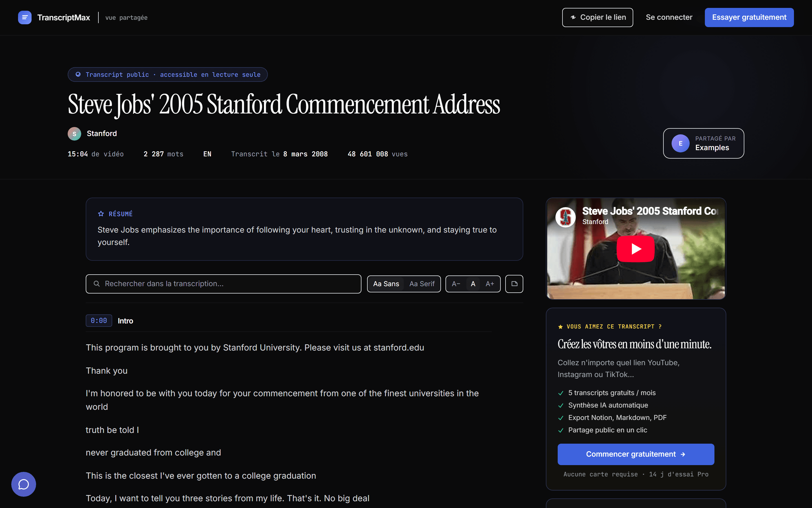
Task: Focus the transcript search field
Action: (224, 284)
